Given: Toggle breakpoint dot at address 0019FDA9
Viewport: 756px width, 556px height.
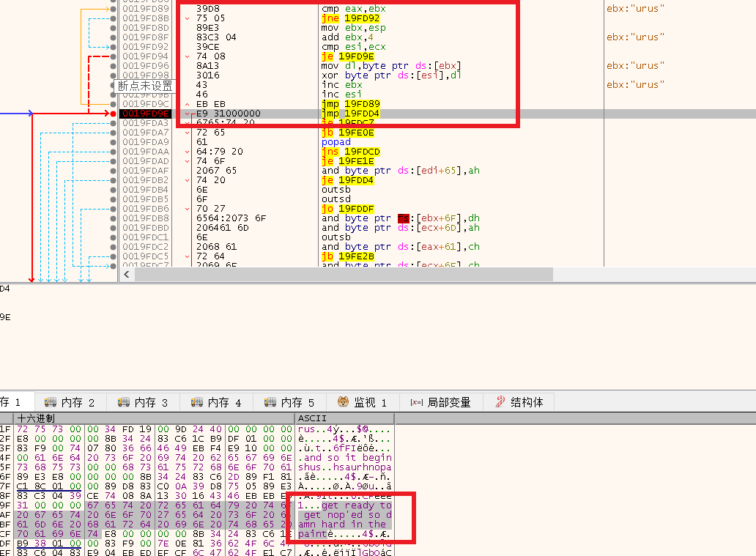Looking at the screenshot, I should [x=113, y=142].
